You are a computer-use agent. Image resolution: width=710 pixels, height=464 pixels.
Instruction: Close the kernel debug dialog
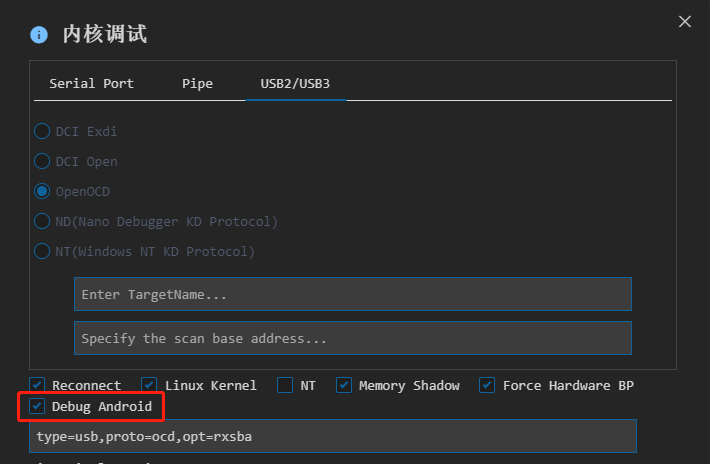(x=685, y=21)
